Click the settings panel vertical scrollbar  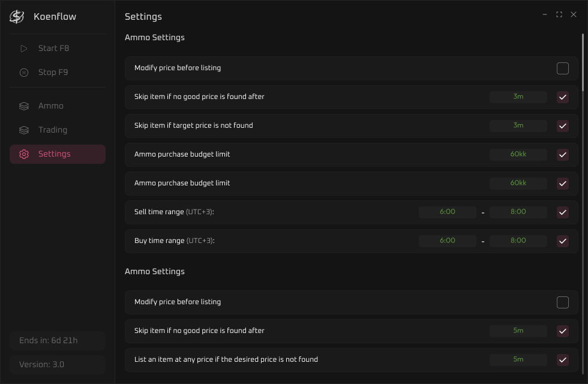[x=583, y=62]
